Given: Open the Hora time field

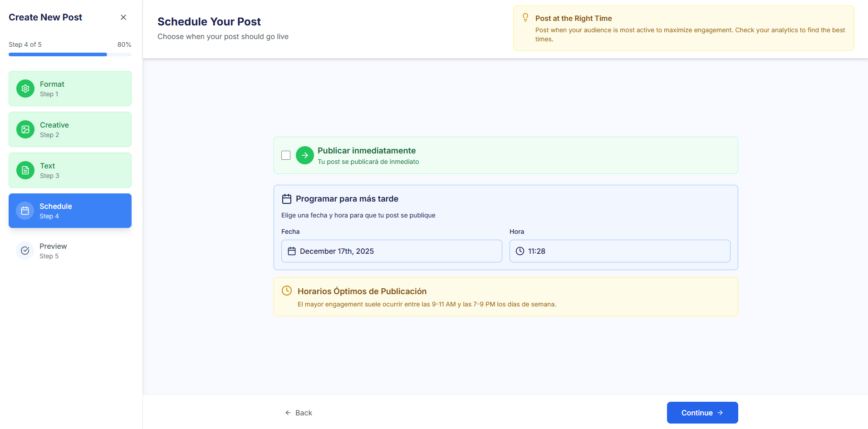Looking at the screenshot, I should click(x=619, y=251).
